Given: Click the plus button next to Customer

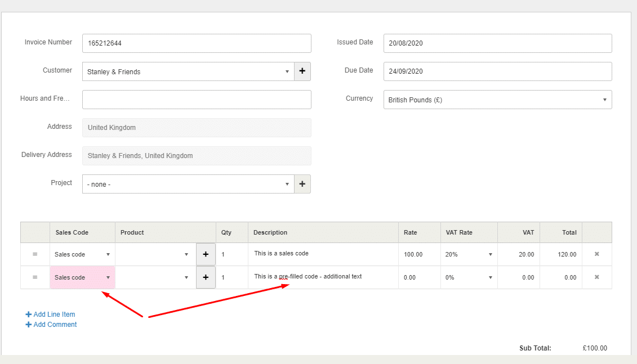Looking at the screenshot, I should click(x=302, y=71).
